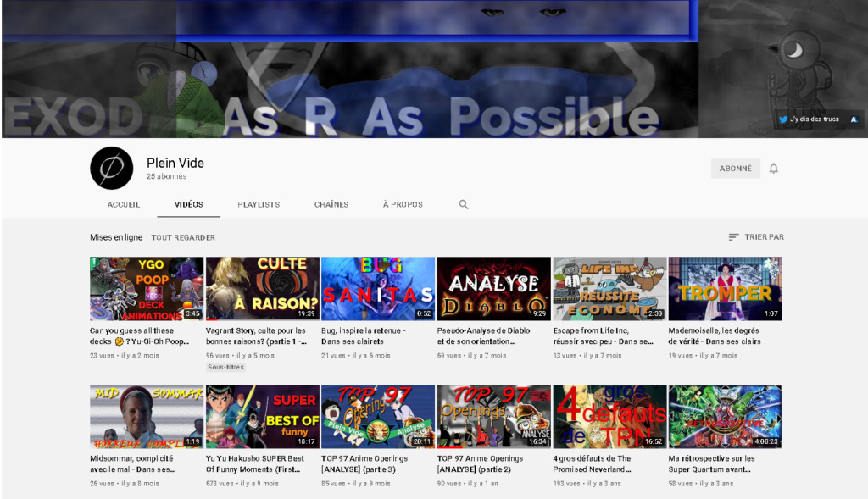Select the Vidéos tab
The height and width of the screenshot is (499, 868).
(x=189, y=205)
